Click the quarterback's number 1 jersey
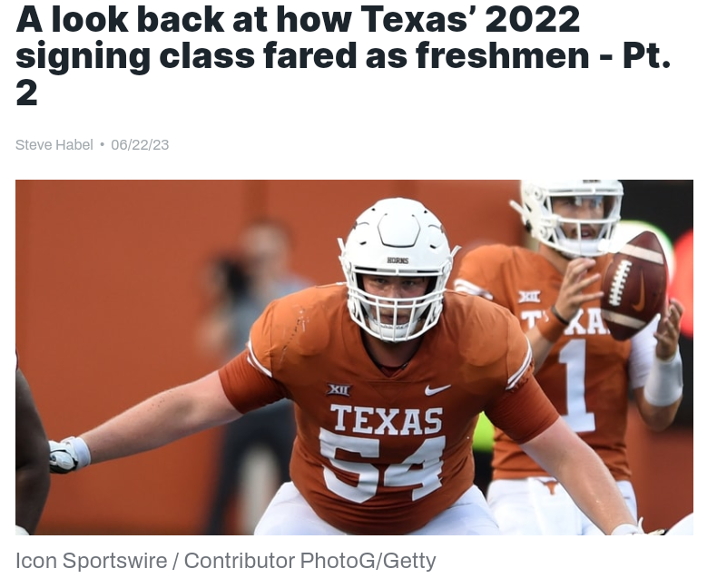This screenshot has height=588, width=717. click(577, 386)
